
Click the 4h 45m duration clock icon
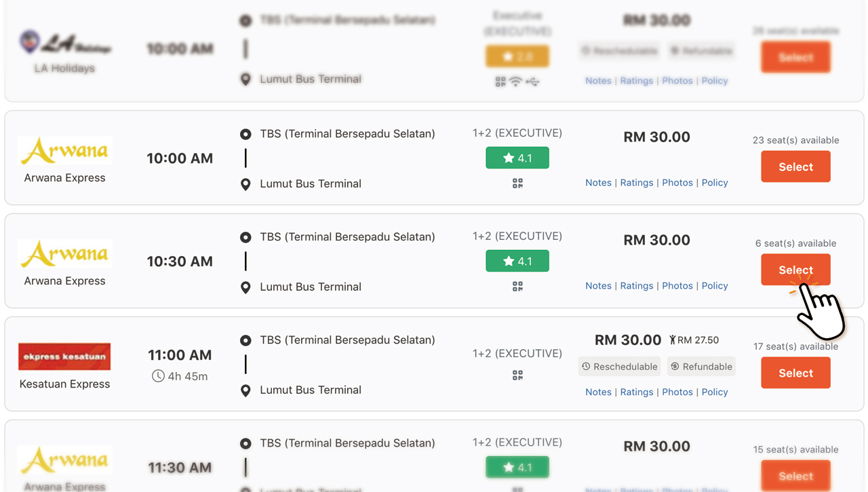coord(158,376)
